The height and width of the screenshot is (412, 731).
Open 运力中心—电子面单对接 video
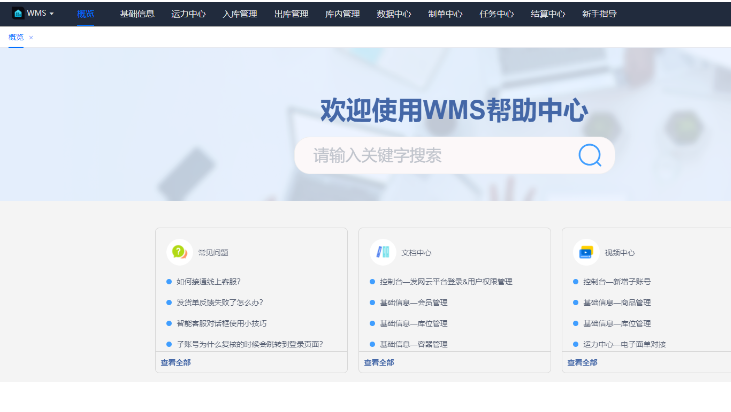tap(624, 344)
